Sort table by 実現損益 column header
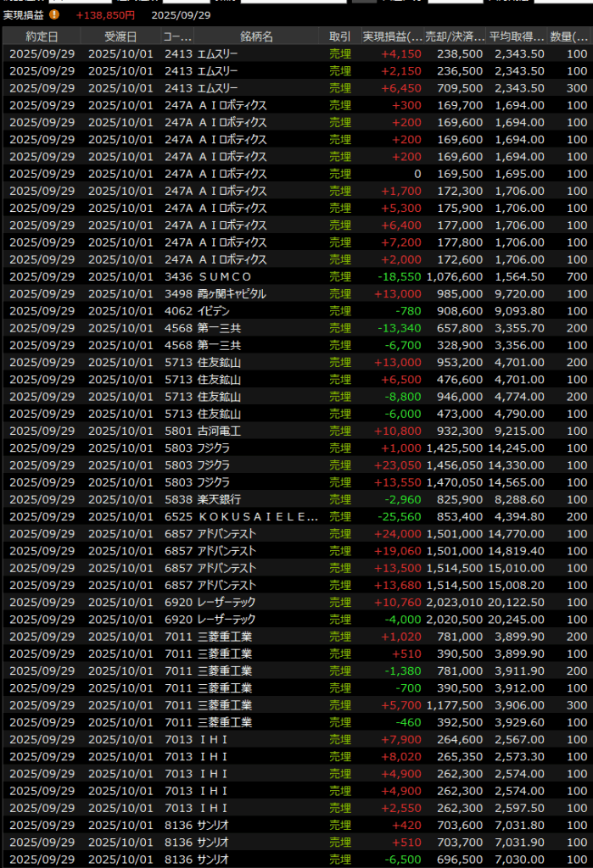Viewport: 593px width, 868px height. (392, 36)
